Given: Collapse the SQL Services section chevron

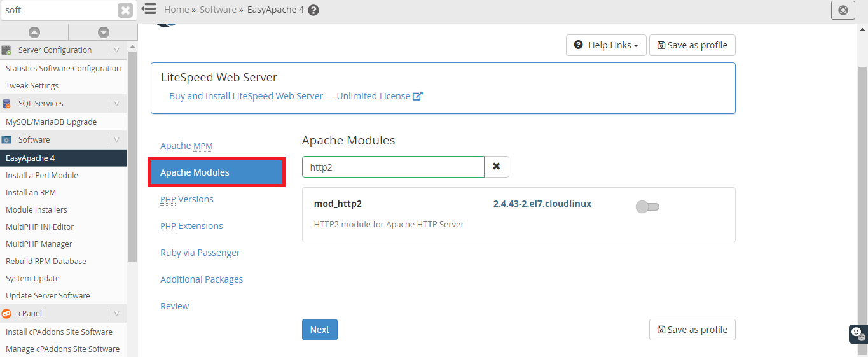Looking at the screenshot, I should [116, 104].
